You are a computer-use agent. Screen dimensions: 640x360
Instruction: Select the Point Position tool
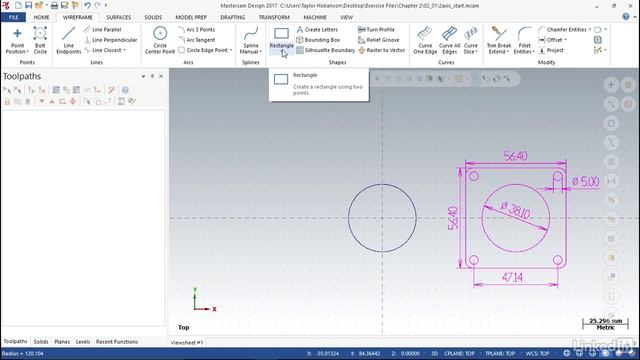[17, 41]
